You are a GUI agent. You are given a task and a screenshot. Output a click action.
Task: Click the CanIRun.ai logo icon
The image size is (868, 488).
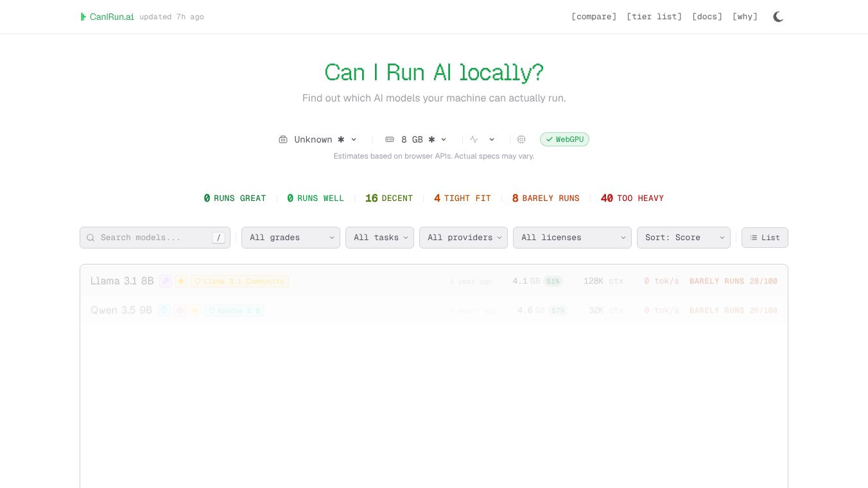click(x=83, y=17)
